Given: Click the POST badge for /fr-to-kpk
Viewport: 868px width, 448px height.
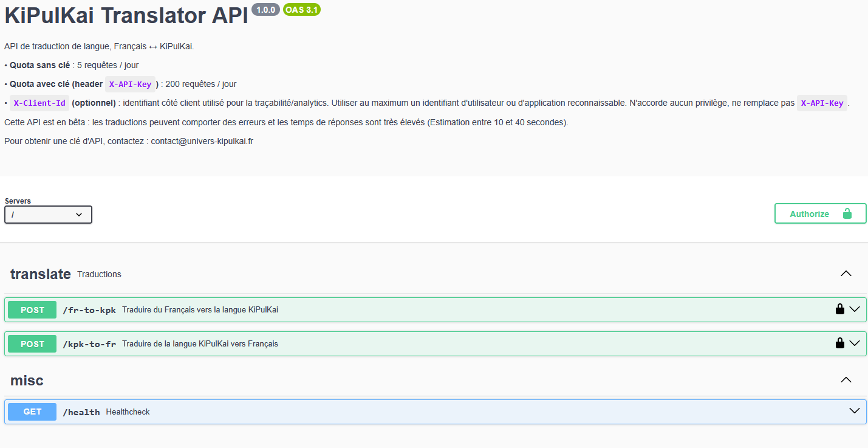Looking at the screenshot, I should click(32, 310).
